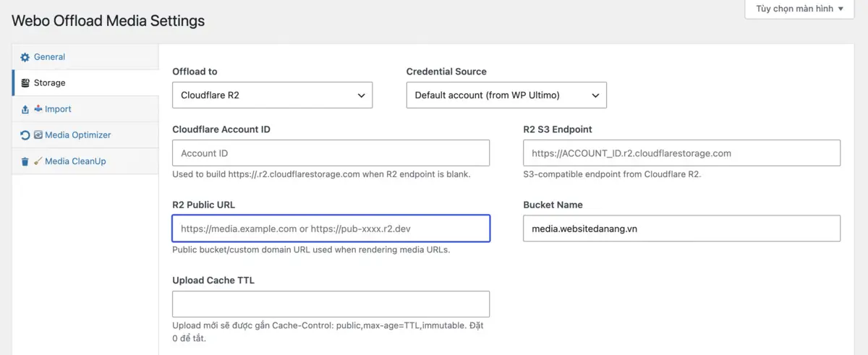Click the Cache-Control TTL description text
The height and width of the screenshot is (355, 868).
(327, 332)
